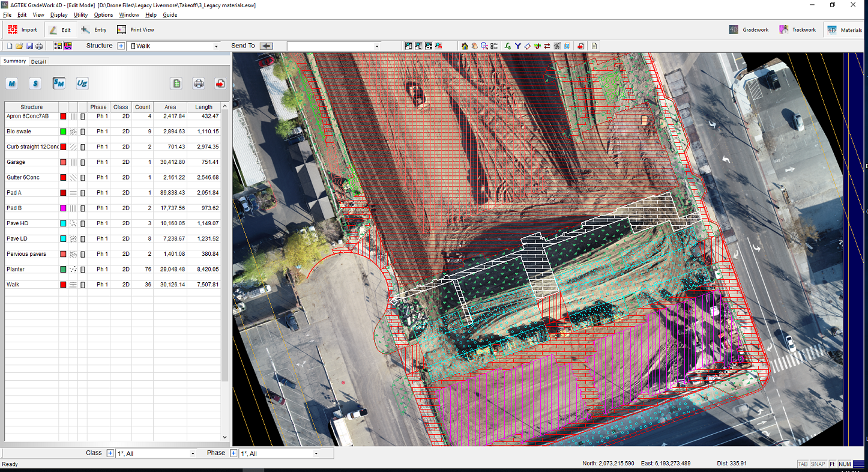The height and width of the screenshot is (472, 868).
Task: Select the pan hand tool in the toolbar
Action: (x=475, y=46)
